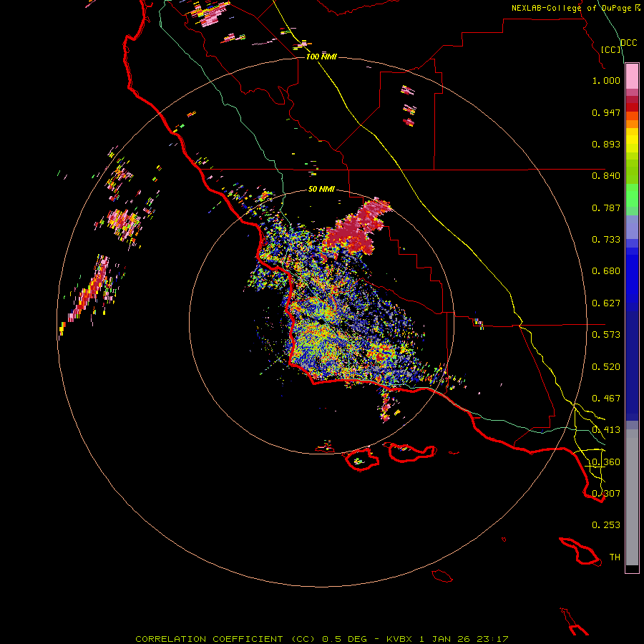Click the 0.893 legend value
644x644 pixels.
(x=606, y=144)
